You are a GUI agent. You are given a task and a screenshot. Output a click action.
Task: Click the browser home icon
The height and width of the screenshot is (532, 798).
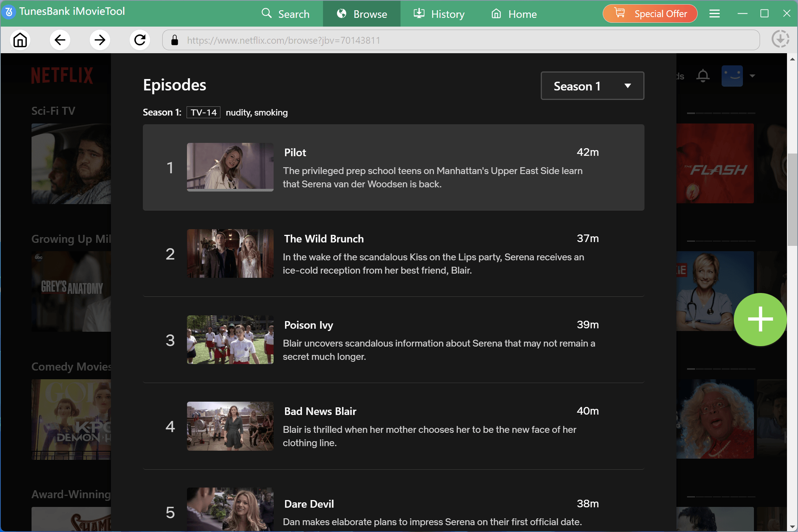click(20, 40)
